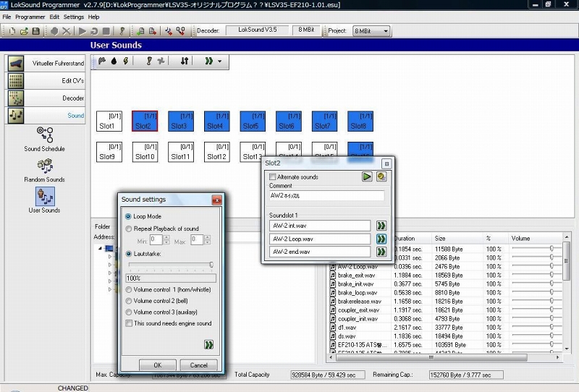
Task: Open dropdown arrow beside green double-arrow toolbar icon
Action: [220, 61]
